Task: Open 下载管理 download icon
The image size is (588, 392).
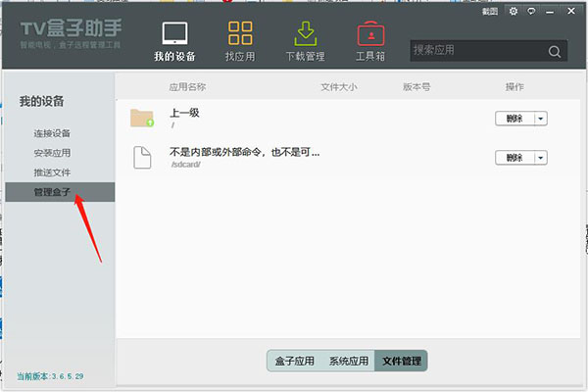Action: pyautogui.click(x=305, y=33)
